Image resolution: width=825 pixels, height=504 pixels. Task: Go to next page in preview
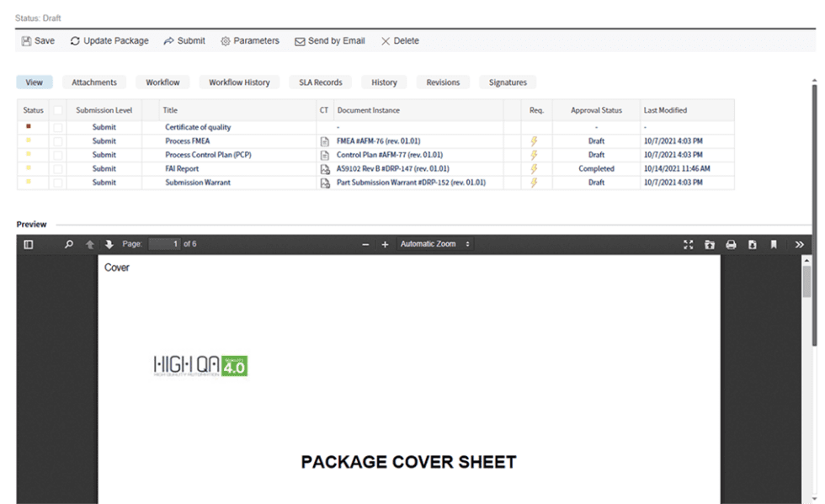(x=109, y=244)
